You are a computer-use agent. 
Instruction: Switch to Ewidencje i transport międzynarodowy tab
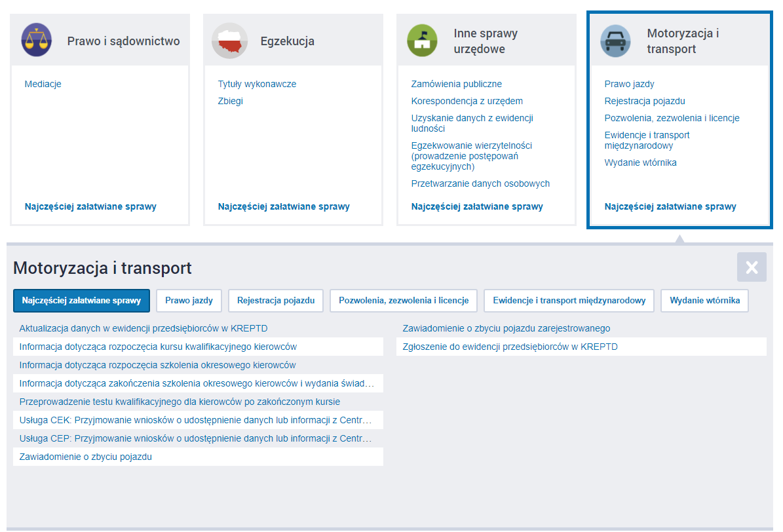coord(569,301)
